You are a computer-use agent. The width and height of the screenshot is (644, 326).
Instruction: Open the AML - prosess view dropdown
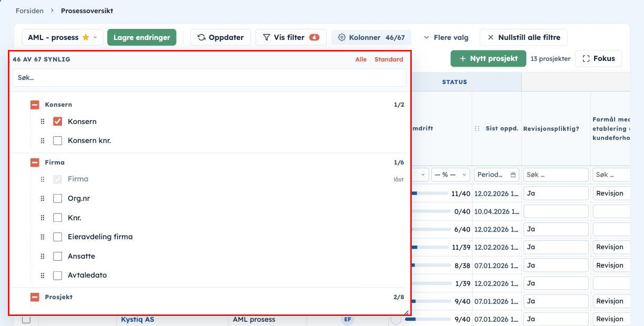pos(63,37)
